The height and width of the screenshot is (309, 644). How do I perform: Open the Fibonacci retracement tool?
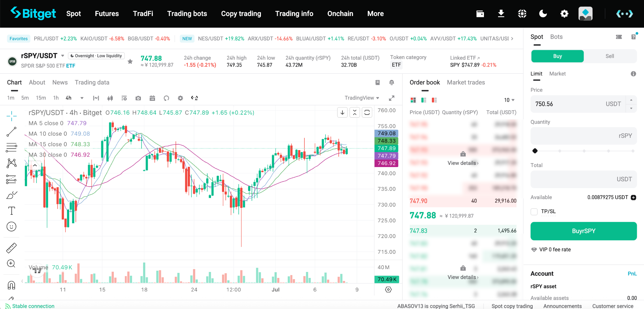tap(12, 147)
